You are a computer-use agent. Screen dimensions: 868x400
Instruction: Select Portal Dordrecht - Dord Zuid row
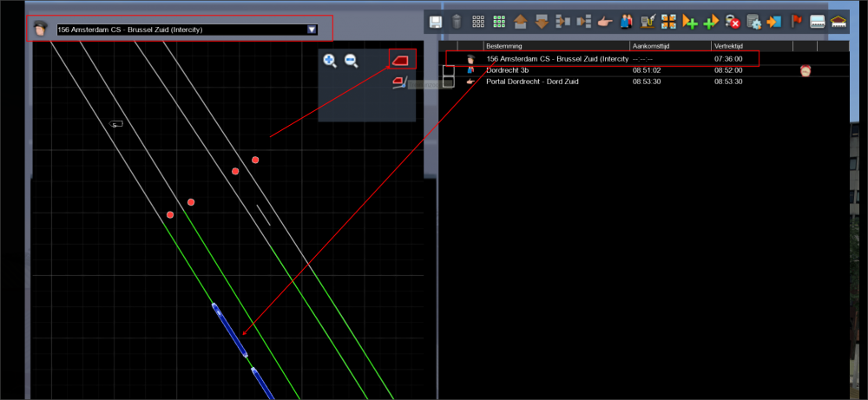click(556, 82)
